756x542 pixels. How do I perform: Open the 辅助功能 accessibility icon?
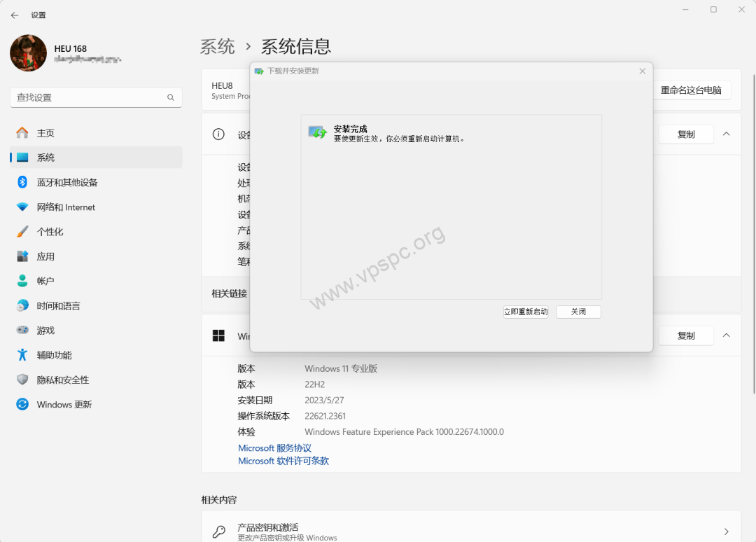22,355
